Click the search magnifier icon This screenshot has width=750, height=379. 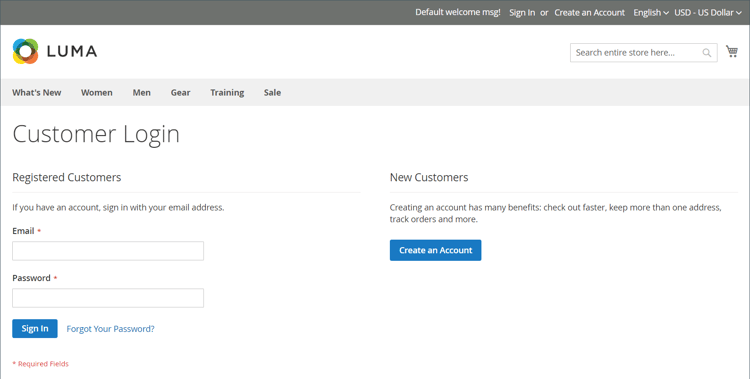pos(706,53)
